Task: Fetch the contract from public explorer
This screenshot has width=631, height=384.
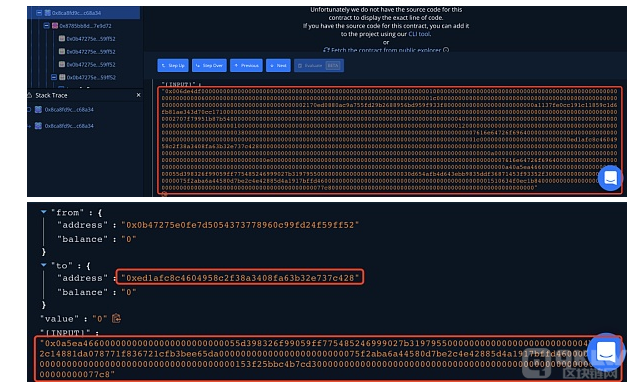Action: click(386, 50)
